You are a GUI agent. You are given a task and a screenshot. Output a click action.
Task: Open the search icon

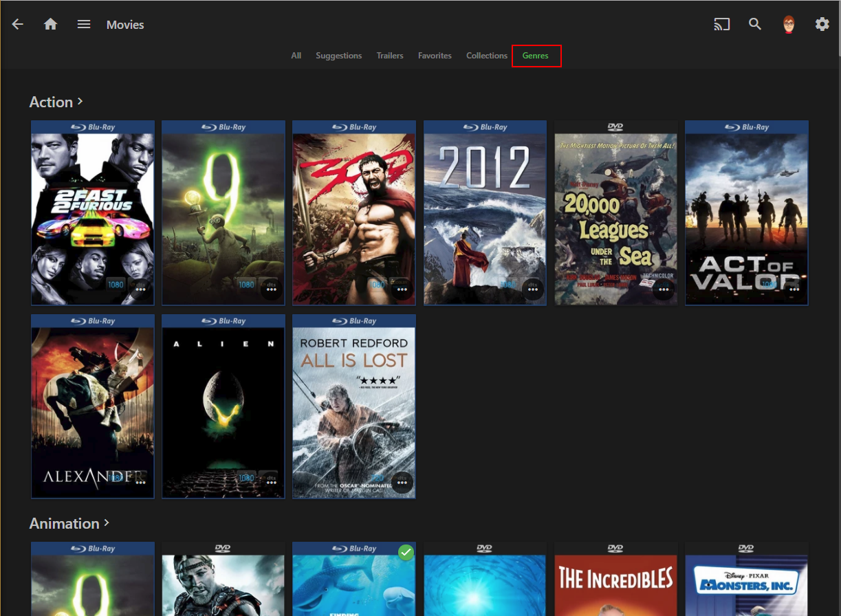(x=754, y=23)
